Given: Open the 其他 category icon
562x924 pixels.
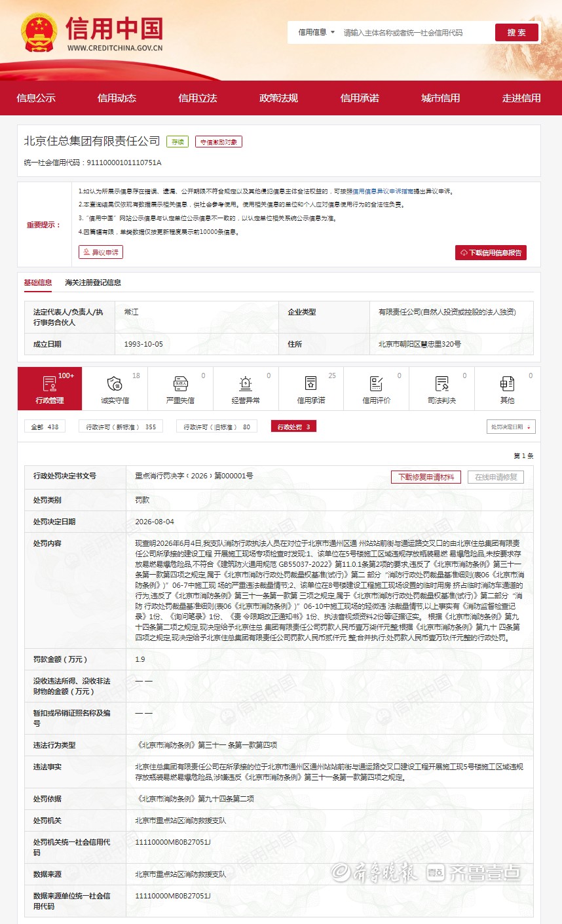Looking at the screenshot, I should [507, 383].
